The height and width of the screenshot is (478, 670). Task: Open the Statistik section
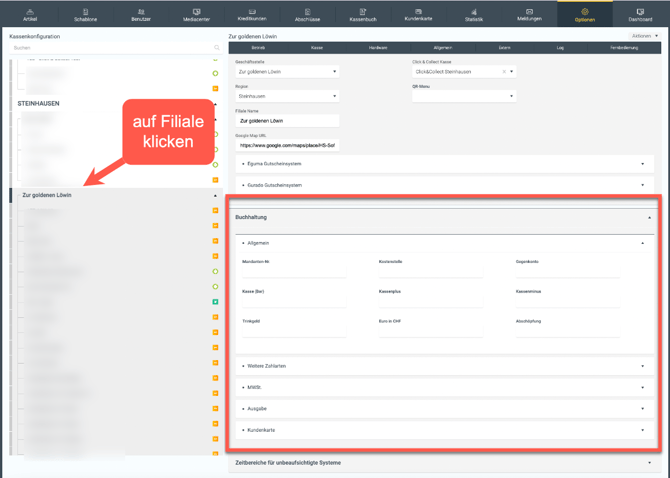pyautogui.click(x=474, y=15)
